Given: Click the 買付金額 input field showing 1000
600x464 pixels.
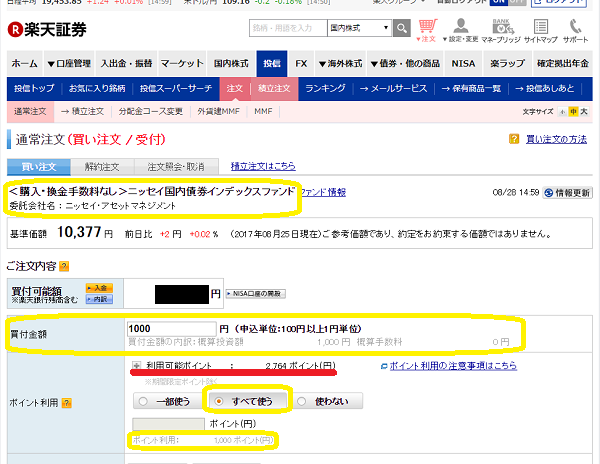Looking at the screenshot, I should pyautogui.click(x=172, y=329).
